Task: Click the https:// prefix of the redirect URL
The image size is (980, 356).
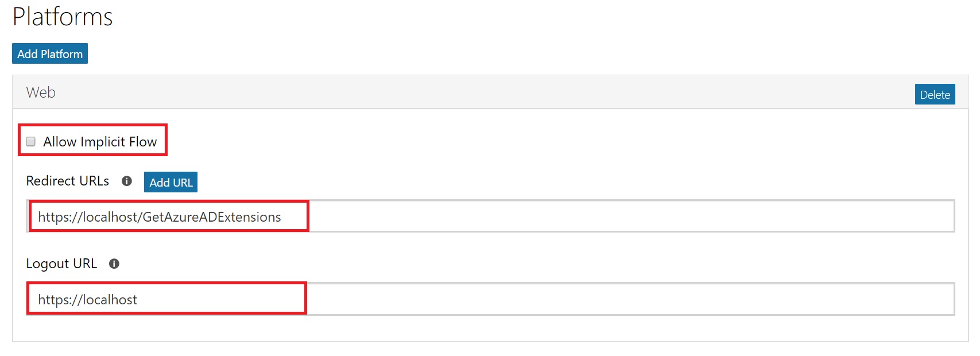Action: tap(60, 217)
